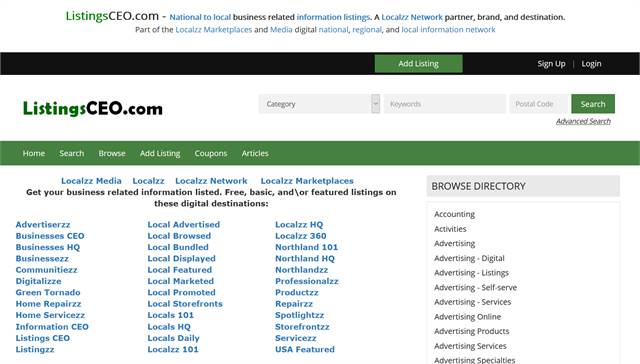The width and height of the screenshot is (640, 364).
Task: Open the Local Featured link
Action: click(180, 270)
